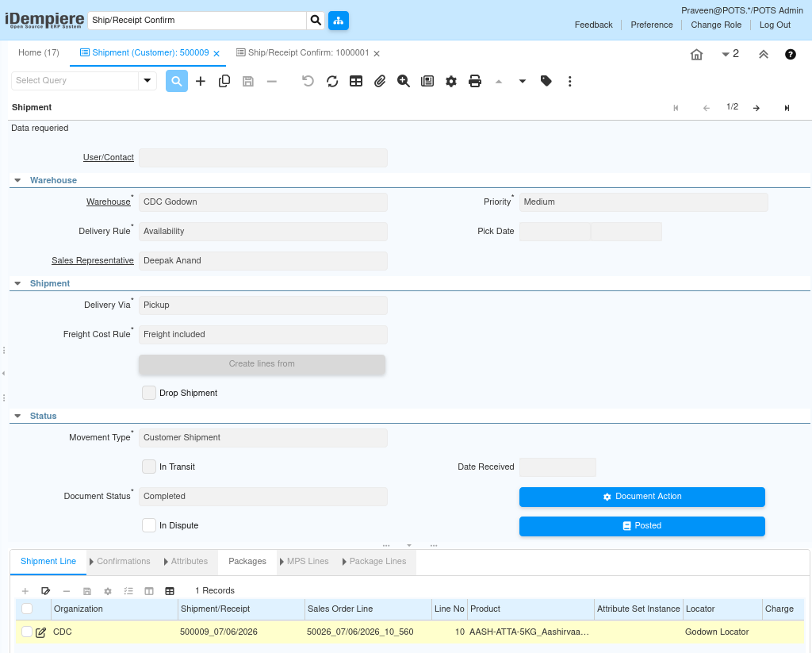The image size is (812, 653).
Task: Switch to Ship/Receipt Confirm: 1000001 tab
Action: [x=308, y=53]
